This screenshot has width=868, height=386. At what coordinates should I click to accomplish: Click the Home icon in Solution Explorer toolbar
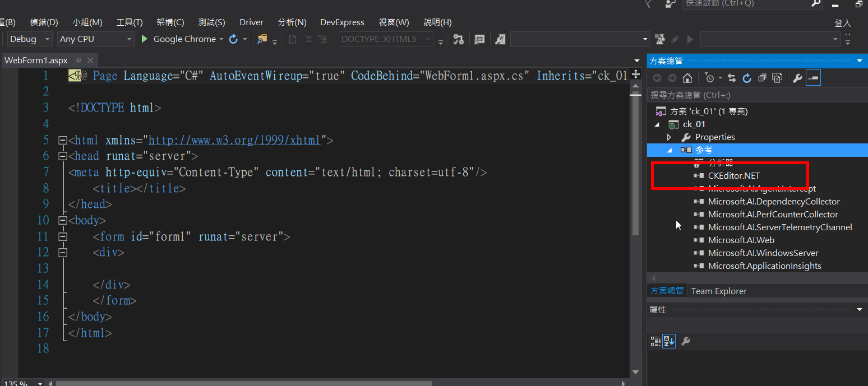(x=687, y=78)
